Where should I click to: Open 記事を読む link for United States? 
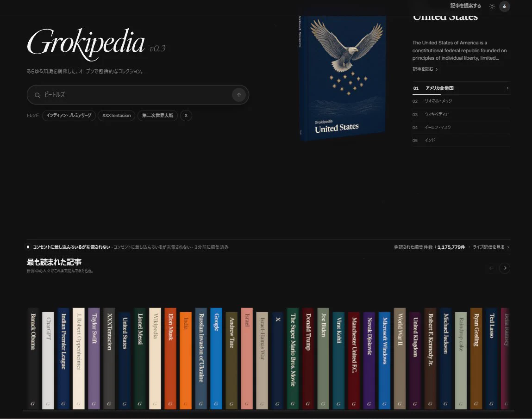tap(425, 69)
